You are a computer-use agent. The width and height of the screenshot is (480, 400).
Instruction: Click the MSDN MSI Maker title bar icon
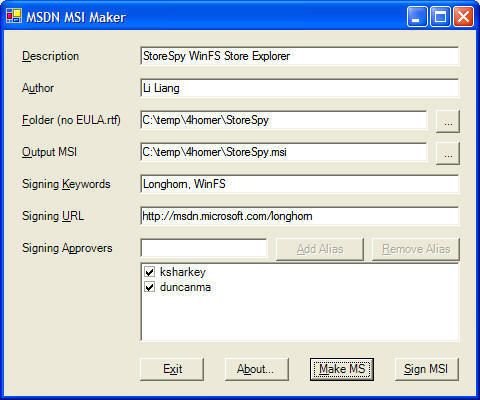coord(14,16)
